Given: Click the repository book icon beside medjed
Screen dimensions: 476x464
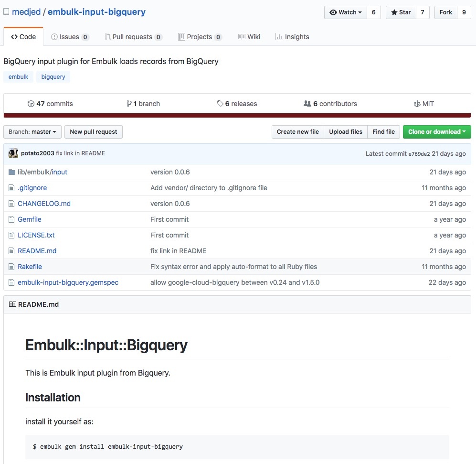Looking at the screenshot, I should point(6,12).
